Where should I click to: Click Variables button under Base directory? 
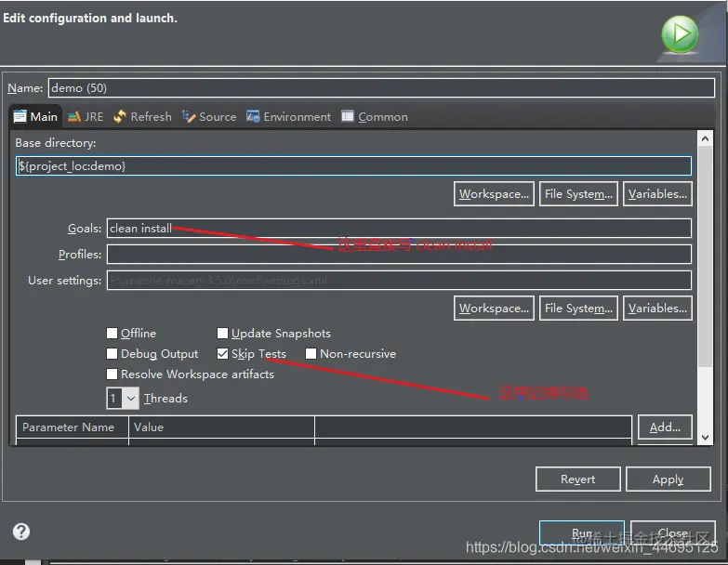tap(657, 194)
